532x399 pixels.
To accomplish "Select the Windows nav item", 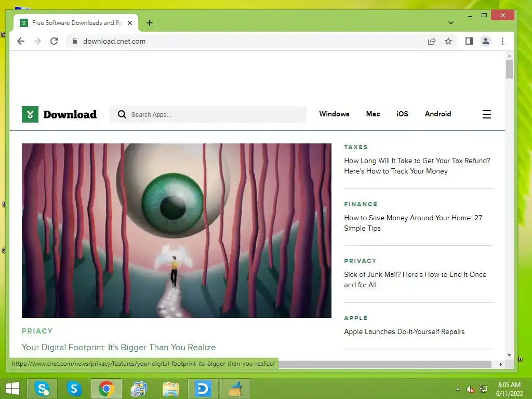I will [334, 114].
